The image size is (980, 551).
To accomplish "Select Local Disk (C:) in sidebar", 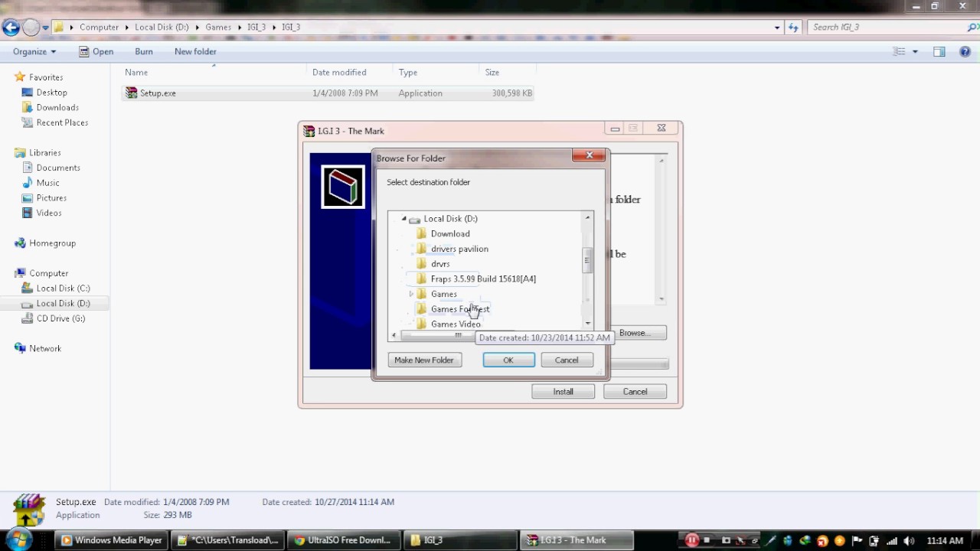I will [63, 289].
